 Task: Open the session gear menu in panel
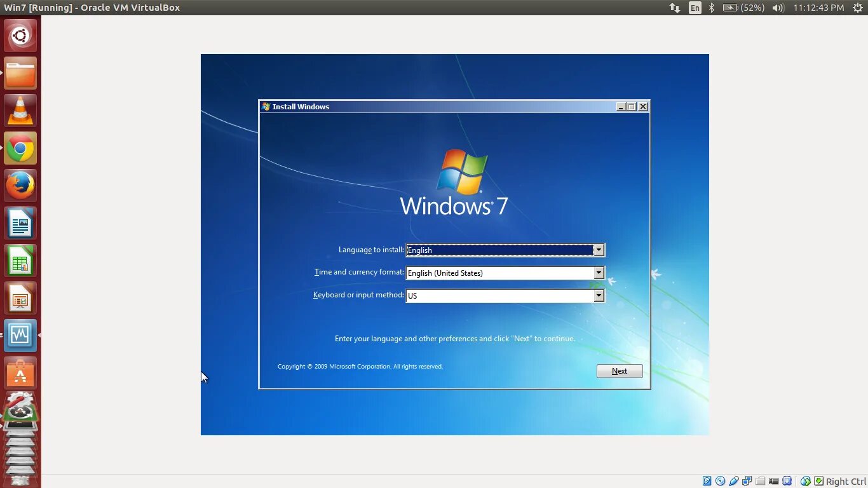point(857,8)
